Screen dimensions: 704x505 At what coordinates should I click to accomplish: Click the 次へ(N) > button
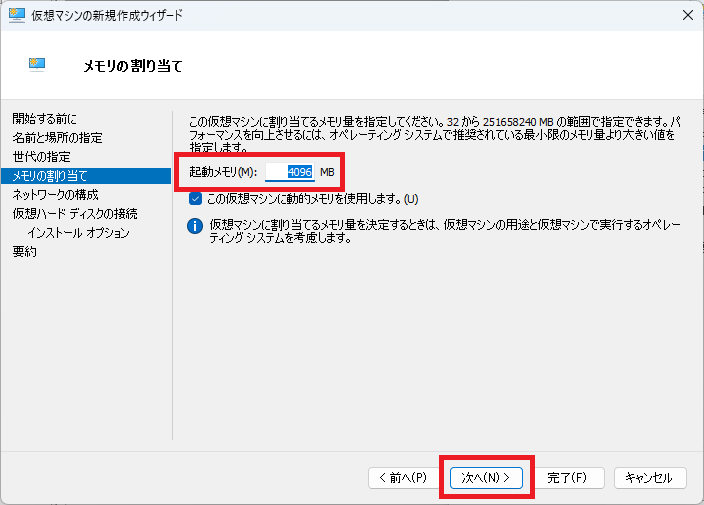coord(486,478)
